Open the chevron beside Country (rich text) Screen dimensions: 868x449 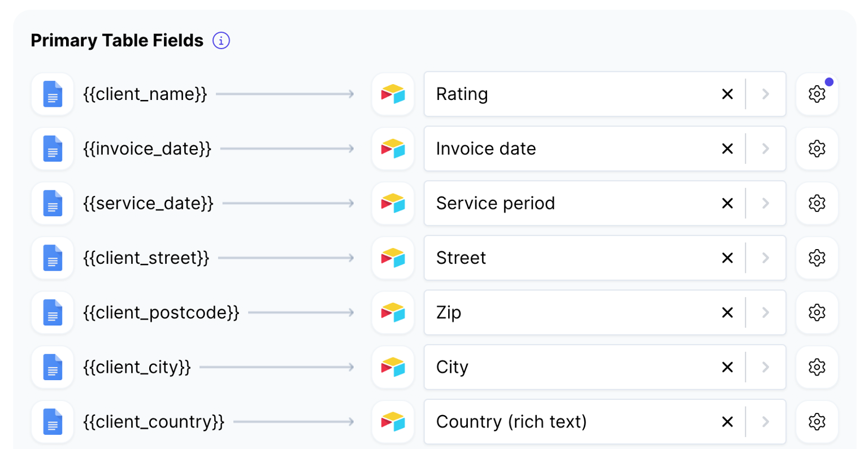(x=766, y=421)
